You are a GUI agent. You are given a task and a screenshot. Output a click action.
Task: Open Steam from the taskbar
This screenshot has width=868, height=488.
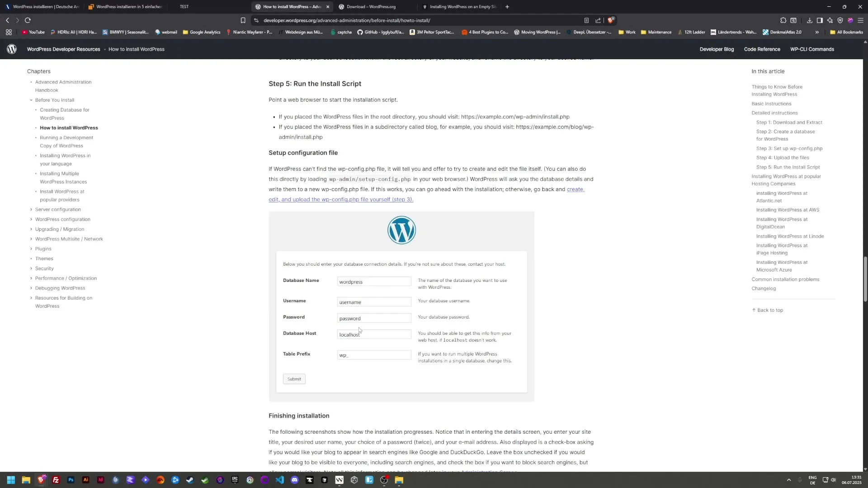click(190, 480)
